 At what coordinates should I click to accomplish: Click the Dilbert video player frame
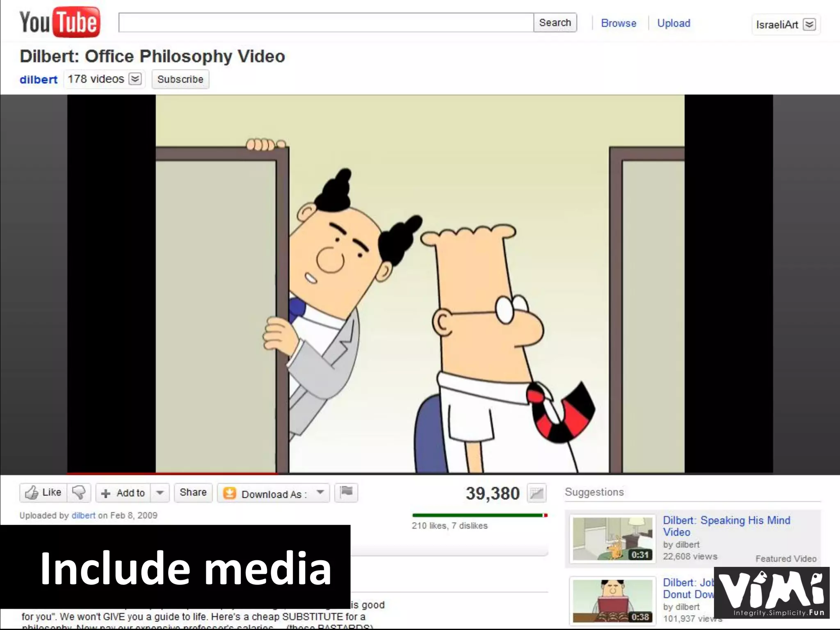(420, 284)
